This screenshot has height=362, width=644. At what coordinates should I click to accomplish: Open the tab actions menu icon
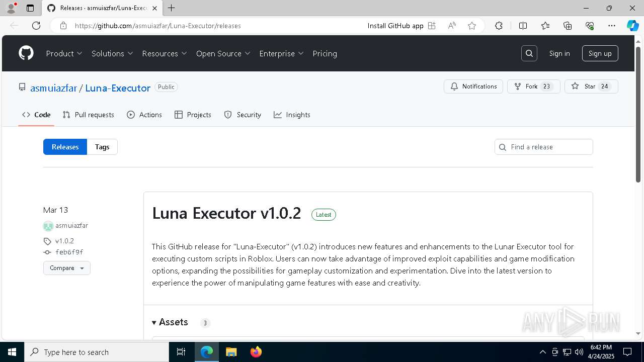[x=30, y=8]
